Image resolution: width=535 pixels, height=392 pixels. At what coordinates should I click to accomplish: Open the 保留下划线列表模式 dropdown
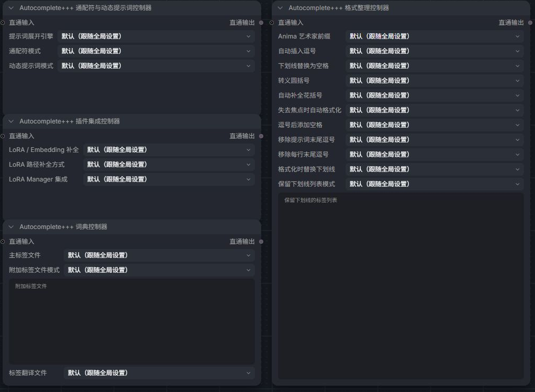coord(435,184)
